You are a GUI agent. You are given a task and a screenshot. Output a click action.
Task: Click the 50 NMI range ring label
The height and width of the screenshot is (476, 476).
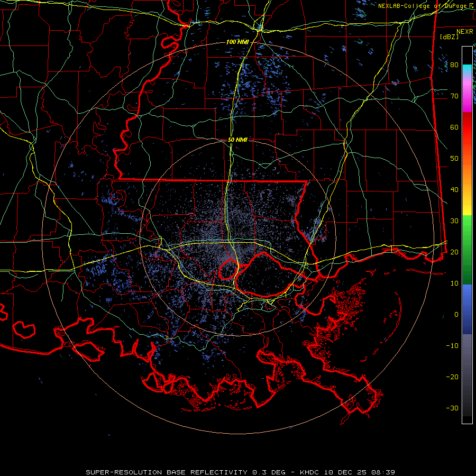tap(237, 140)
